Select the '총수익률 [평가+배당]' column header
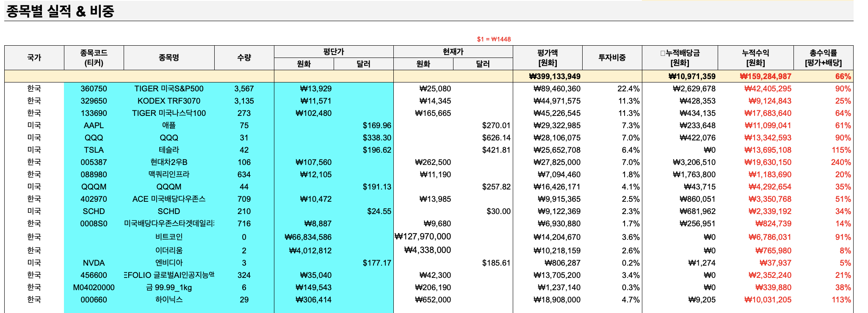This screenshot has height=313, width=868. (824, 58)
